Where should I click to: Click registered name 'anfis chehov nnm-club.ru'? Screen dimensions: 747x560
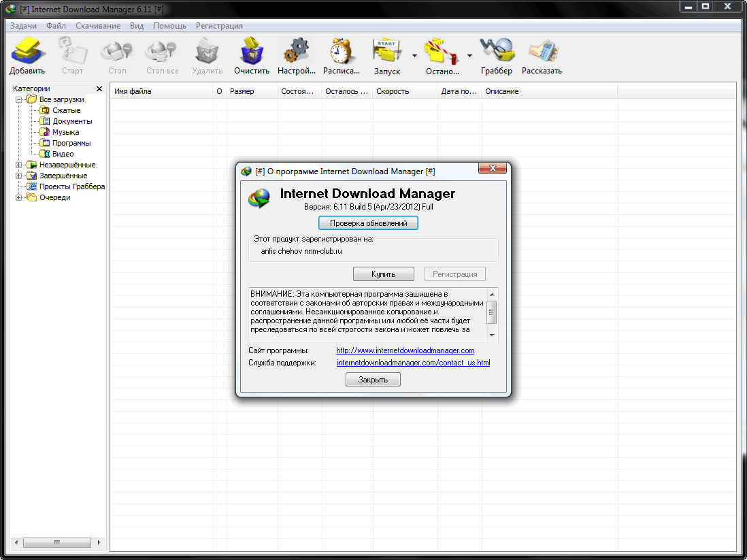tap(301, 251)
